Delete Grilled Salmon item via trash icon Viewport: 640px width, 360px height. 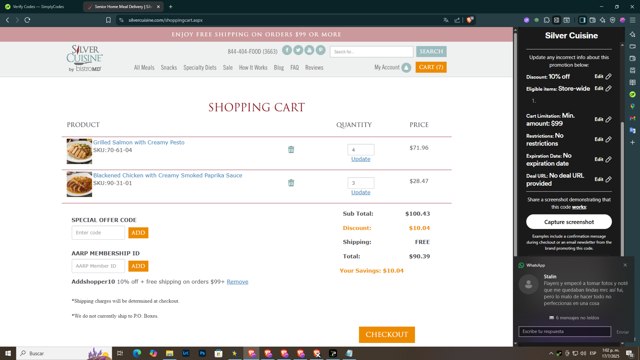coord(291,149)
